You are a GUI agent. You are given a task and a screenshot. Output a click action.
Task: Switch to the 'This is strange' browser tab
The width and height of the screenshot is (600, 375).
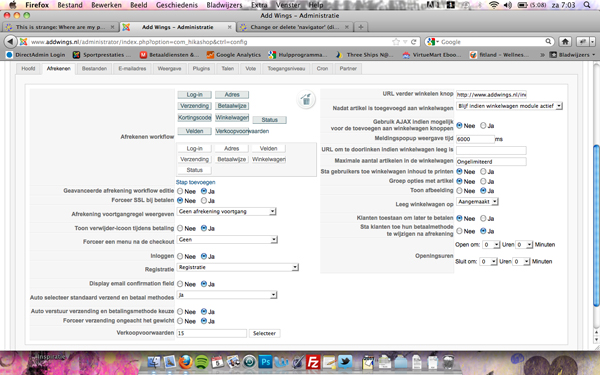tap(60, 27)
